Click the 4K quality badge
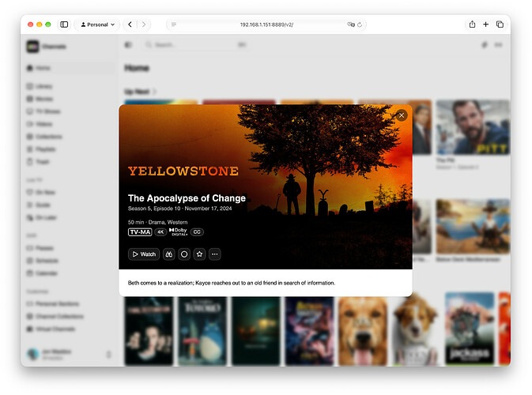This screenshot has width=532, height=395. coord(160,232)
